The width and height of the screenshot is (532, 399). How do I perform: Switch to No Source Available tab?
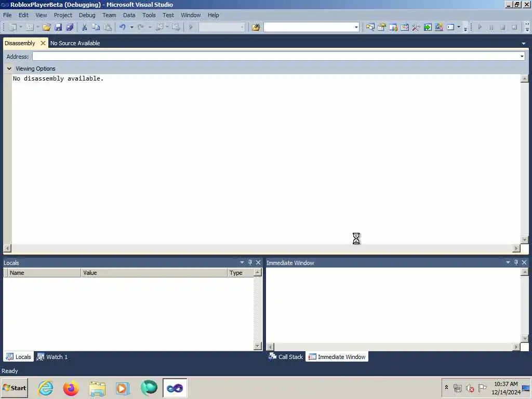point(75,43)
